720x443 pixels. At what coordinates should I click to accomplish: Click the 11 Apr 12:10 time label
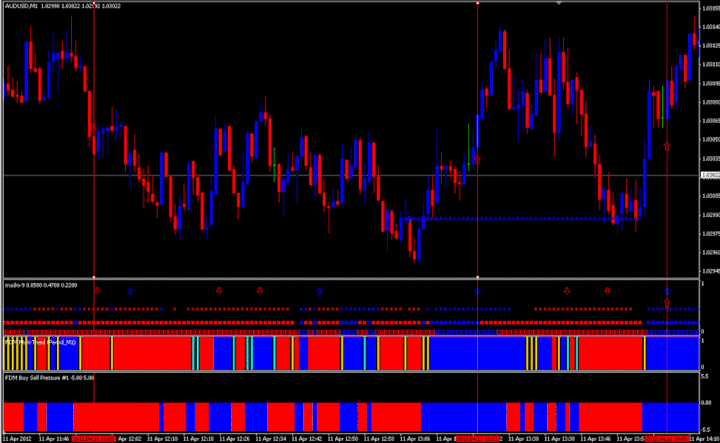click(163, 439)
